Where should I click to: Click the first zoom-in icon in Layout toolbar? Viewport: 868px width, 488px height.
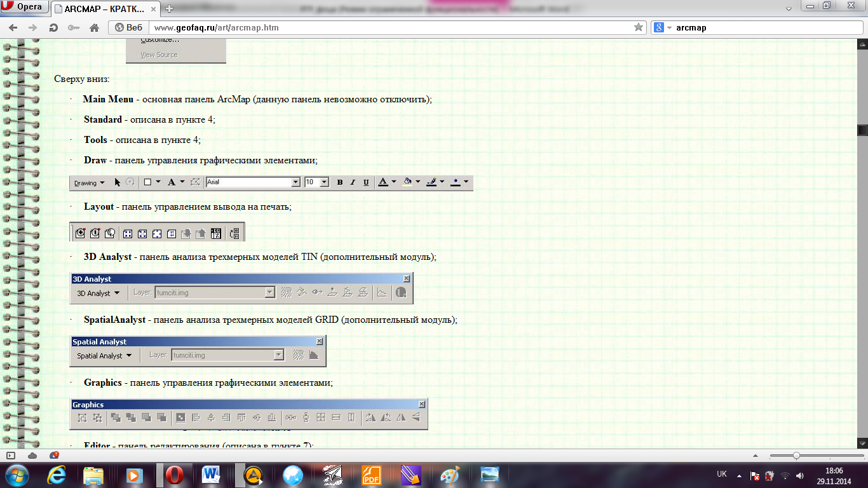[x=80, y=233]
